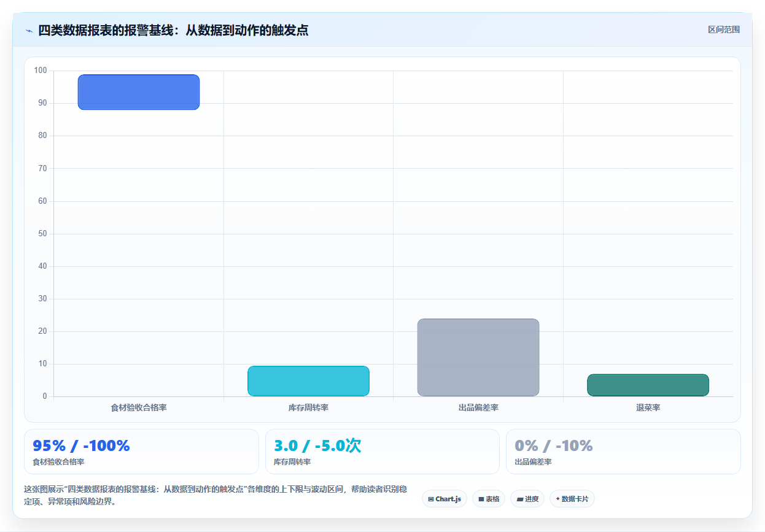
Task: Click the gray 出品偏差率 bar
Action: coord(478,357)
